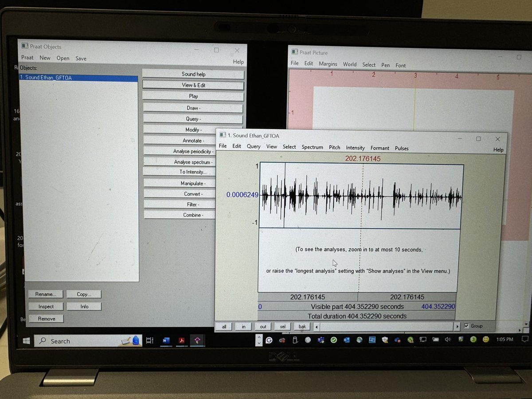Expand the Query - button in Praat Objects
The width and height of the screenshot is (532, 399).
(x=193, y=119)
